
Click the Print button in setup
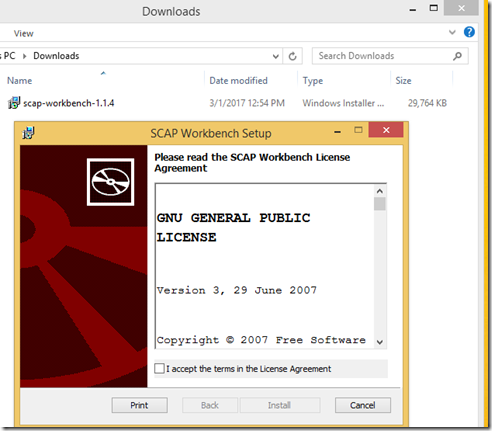coord(139,405)
